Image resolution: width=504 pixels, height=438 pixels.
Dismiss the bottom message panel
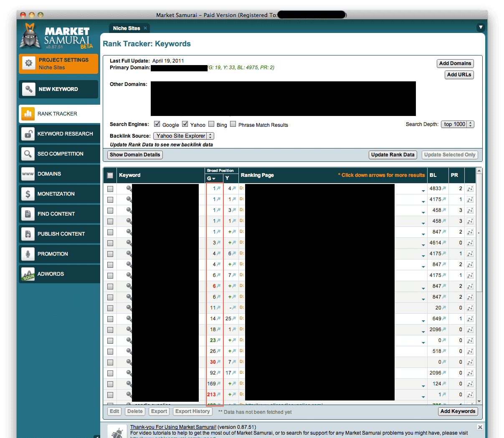point(480,427)
